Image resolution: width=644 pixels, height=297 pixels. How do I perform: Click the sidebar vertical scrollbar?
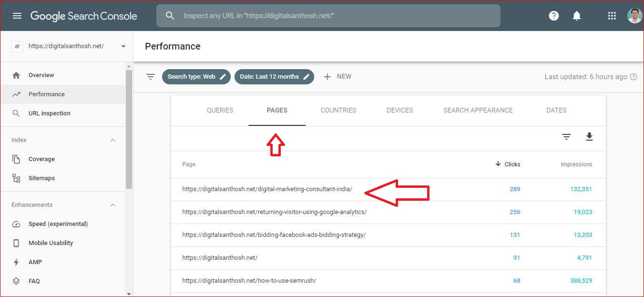[x=129, y=129]
